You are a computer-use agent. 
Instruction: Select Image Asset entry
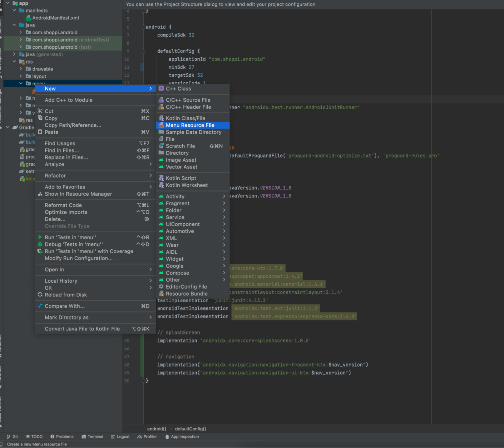pos(193,160)
